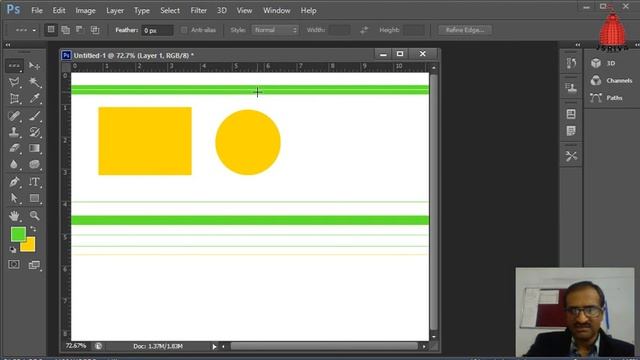Select the Magic Wand tool

(x=34, y=82)
